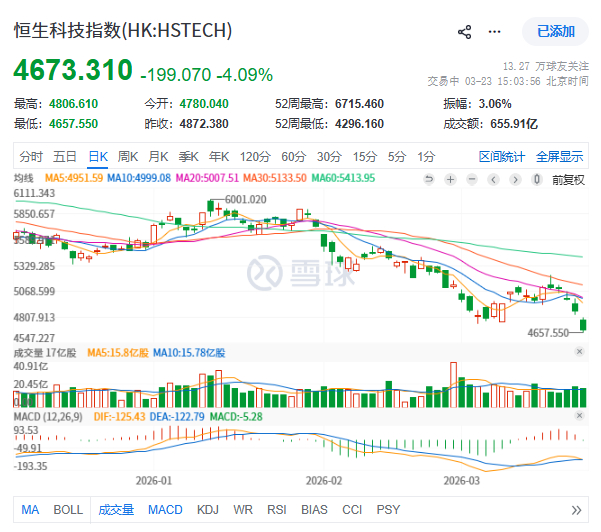Click the MA60:5413.95 legend label
The height and width of the screenshot is (532, 601).
click(343, 178)
